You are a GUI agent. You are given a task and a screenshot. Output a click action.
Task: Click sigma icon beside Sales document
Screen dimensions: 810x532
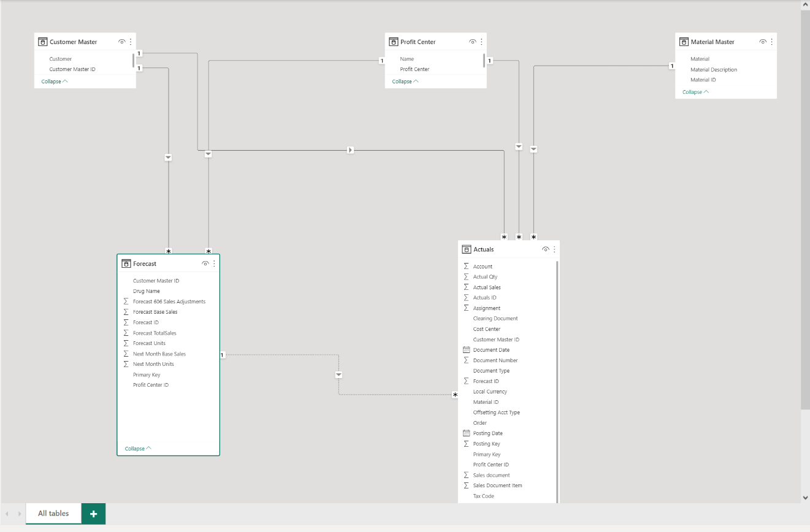coord(466,475)
